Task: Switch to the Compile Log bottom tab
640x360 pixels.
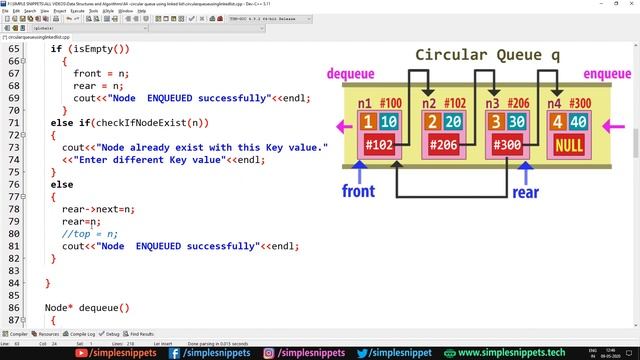Action: tap(79, 334)
